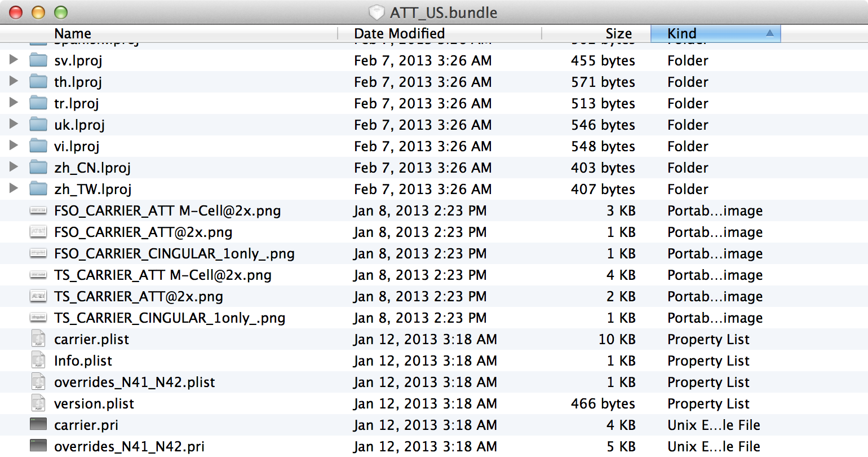The height and width of the screenshot is (457, 868).
Task: Select file name sv.lproj
Action: (x=78, y=60)
